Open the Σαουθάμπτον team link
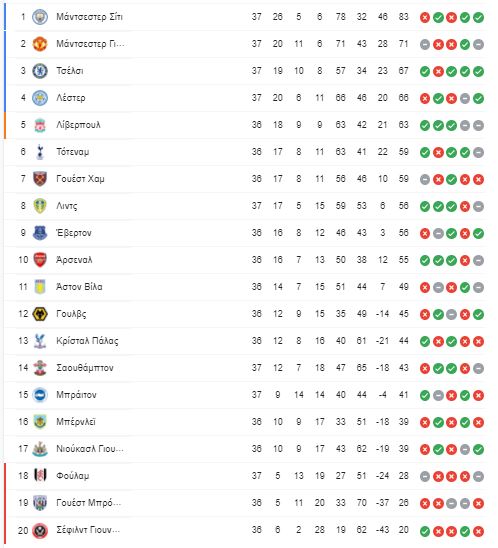 85,368
